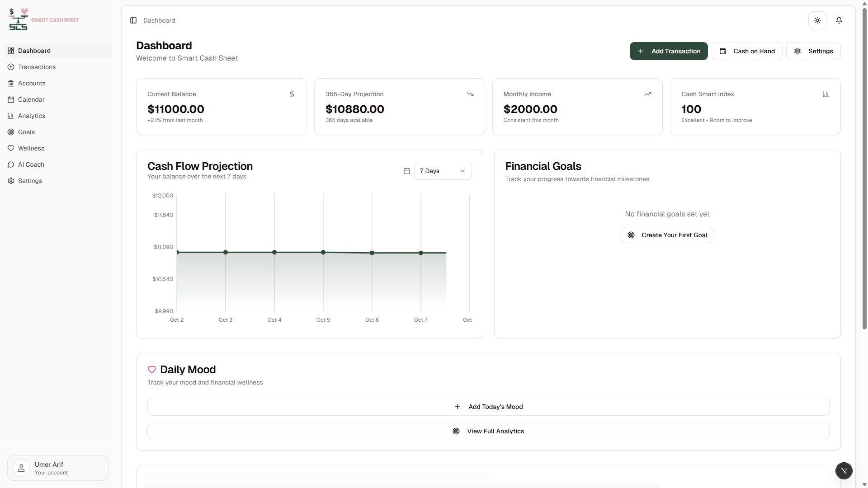Click the 365-Day Projection trend icon

[x=470, y=94]
